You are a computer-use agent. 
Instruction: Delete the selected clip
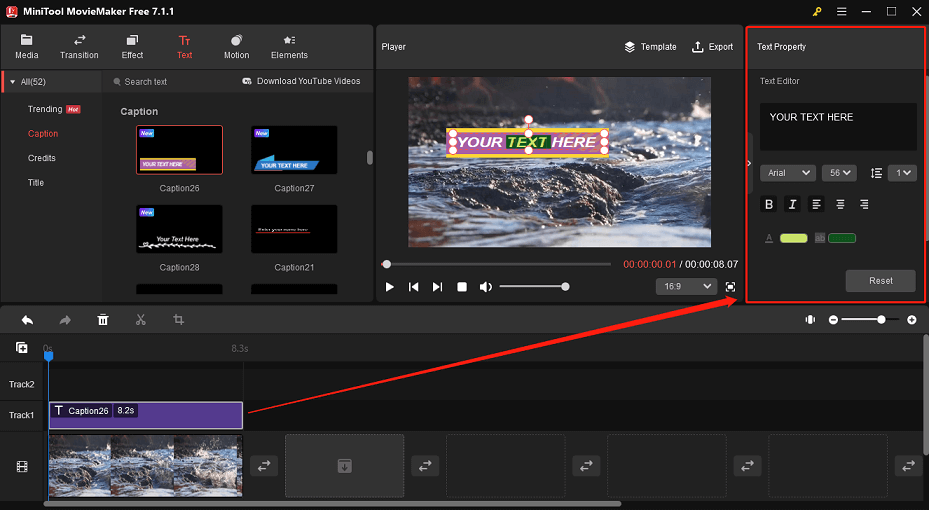[103, 320]
